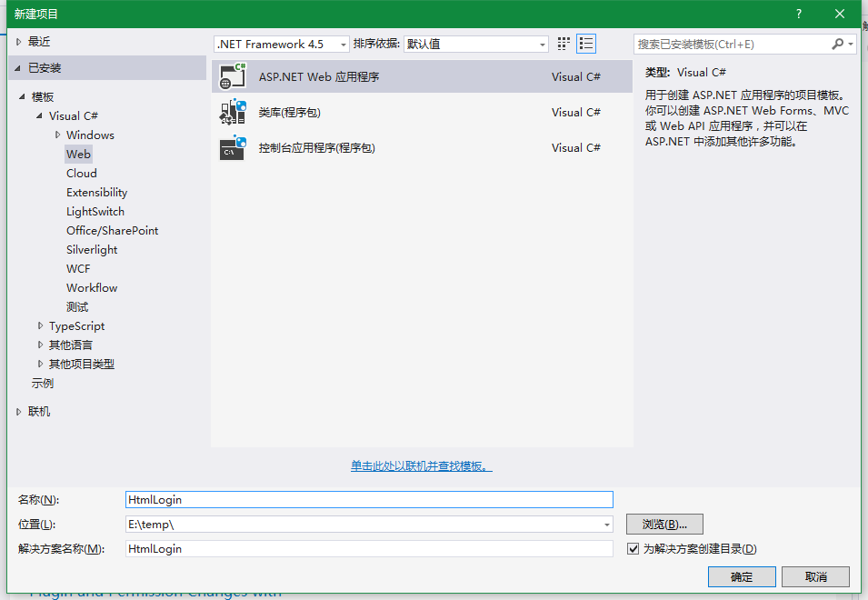The width and height of the screenshot is (868, 600).
Task: Toggle 为解决方案创建目录 checkbox
Action: 634,549
